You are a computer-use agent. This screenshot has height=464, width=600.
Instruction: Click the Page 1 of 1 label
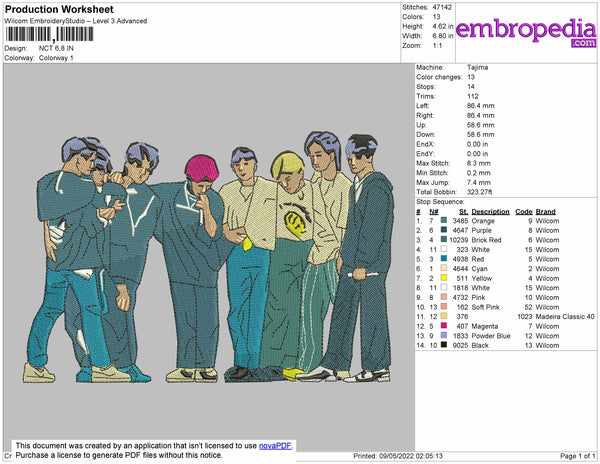point(577,456)
